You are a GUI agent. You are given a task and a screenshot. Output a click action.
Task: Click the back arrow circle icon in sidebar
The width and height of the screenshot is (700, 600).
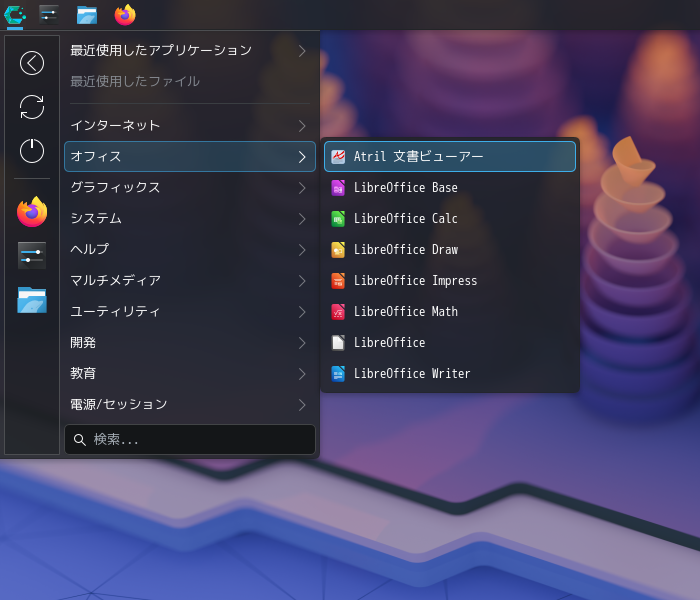(x=32, y=63)
